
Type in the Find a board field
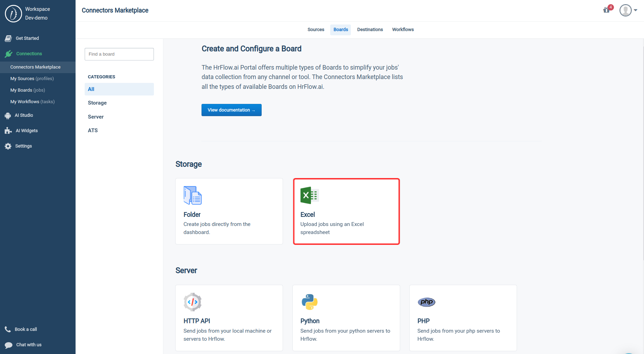pos(119,54)
